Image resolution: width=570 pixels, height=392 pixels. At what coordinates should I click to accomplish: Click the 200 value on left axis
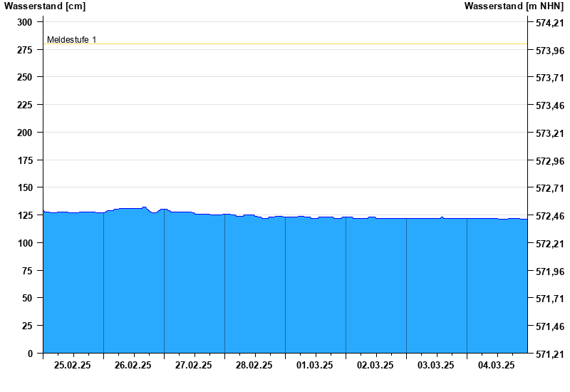coord(25,133)
